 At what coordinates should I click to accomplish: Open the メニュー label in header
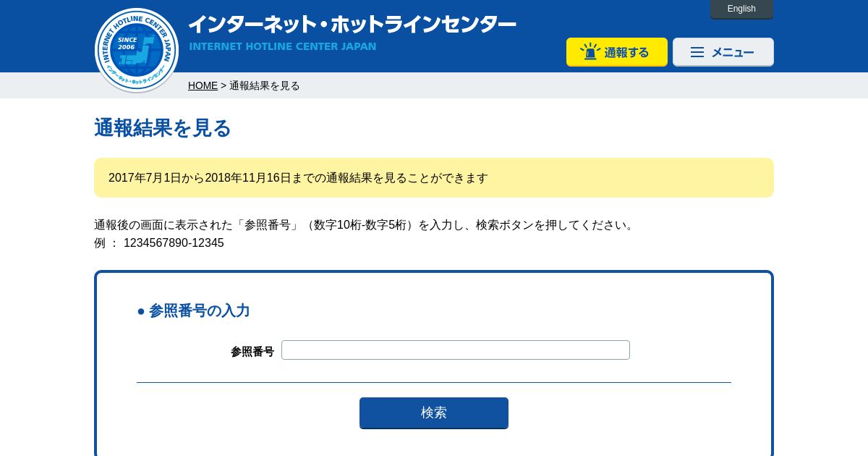coord(733,52)
